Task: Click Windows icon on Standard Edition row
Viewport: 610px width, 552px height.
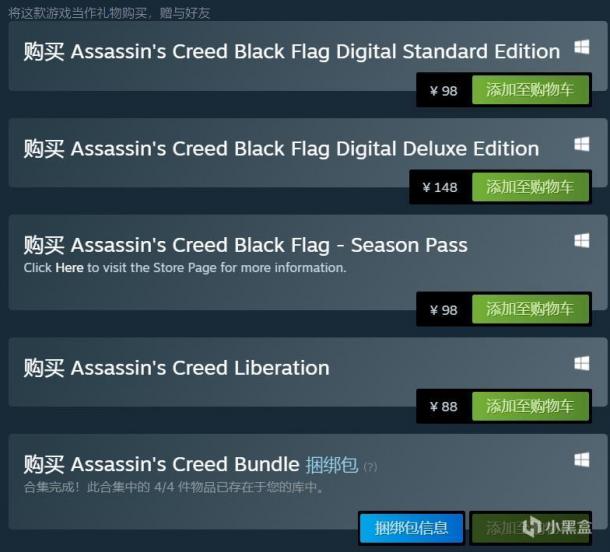Action: click(581, 49)
